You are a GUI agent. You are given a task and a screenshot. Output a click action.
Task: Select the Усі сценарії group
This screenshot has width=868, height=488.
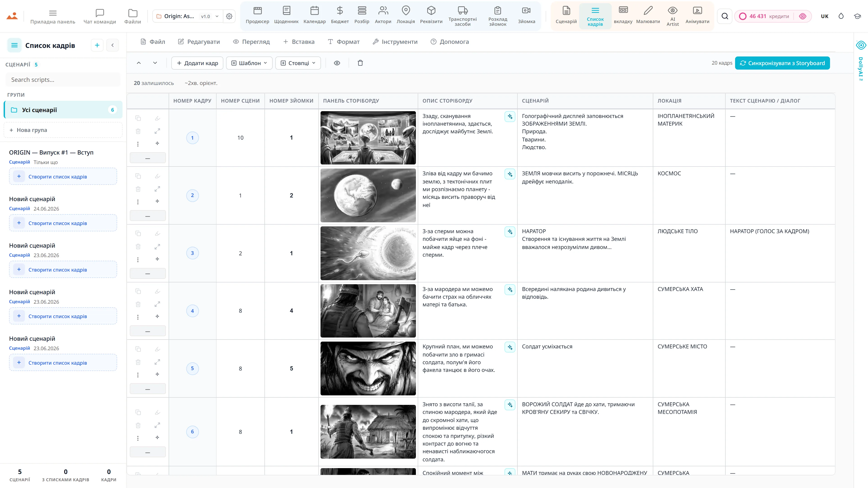[x=63, y=110]
